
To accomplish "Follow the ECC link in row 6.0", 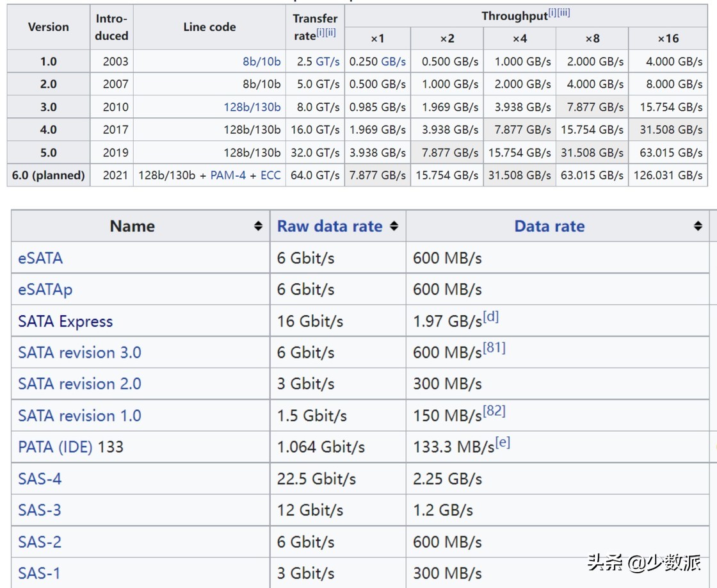I will (x=270, y=175).
